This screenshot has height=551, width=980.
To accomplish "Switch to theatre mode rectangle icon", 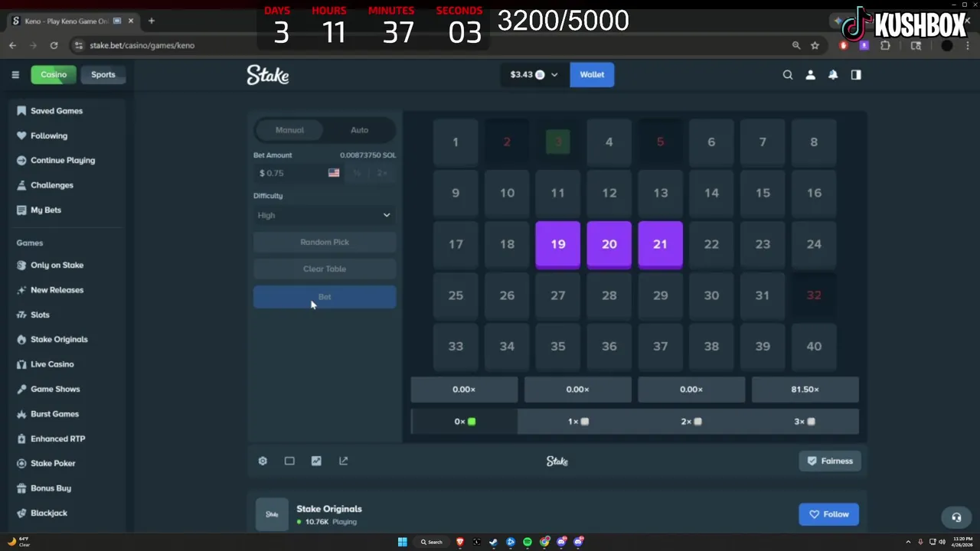I will point(289,461).
